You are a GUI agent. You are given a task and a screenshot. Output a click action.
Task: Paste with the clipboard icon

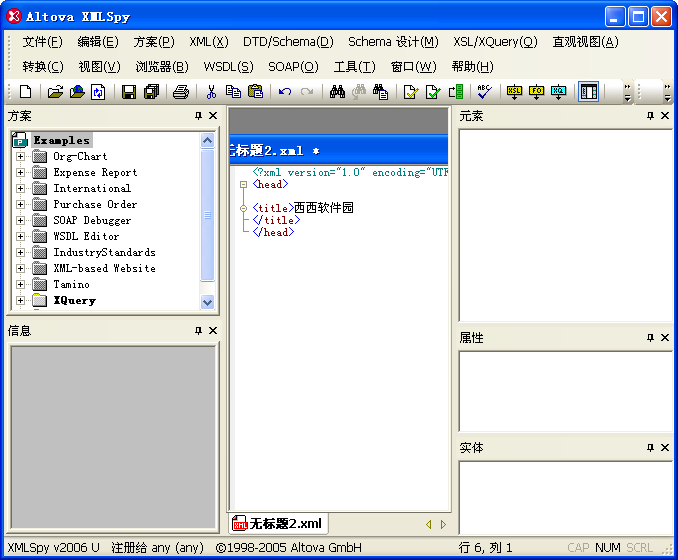tap(256, 92)
